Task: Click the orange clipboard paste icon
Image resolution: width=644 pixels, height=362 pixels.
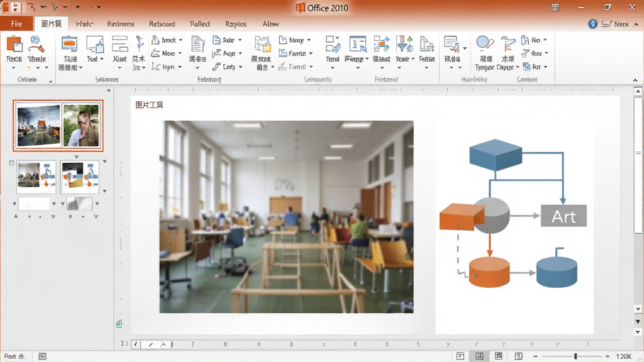Action: point(14,44)
